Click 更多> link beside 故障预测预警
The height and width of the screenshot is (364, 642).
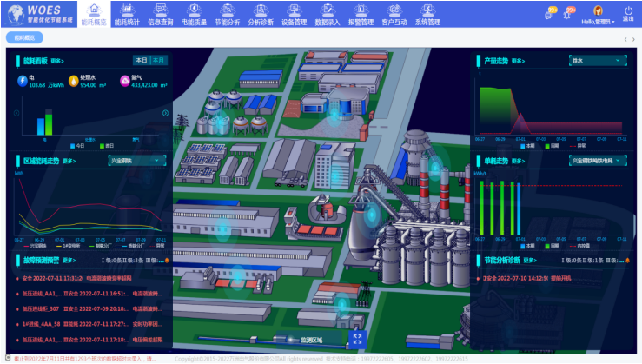pyautogui.click(x=69, y=260)
